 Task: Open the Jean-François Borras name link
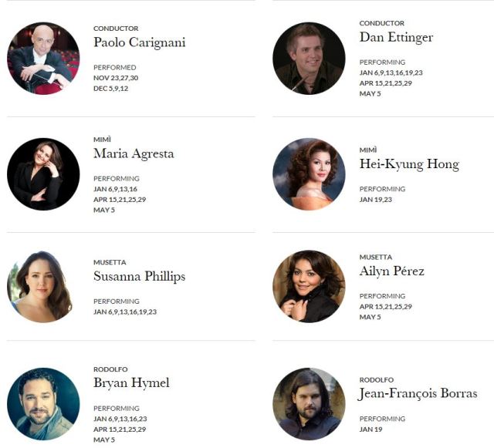coord(418,393)
